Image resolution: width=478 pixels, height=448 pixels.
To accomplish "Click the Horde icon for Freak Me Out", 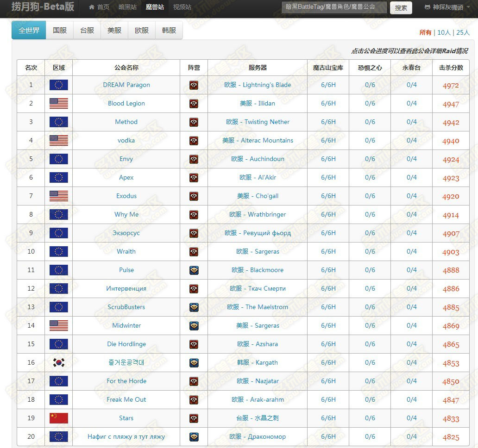I will pos(194,400).
